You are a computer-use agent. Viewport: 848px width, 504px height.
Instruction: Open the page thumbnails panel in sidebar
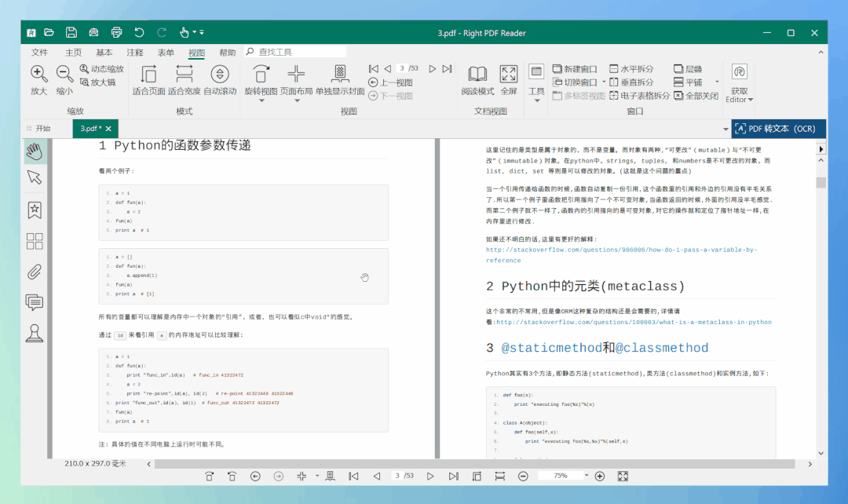pyautogui.click(x=35, y=241)
